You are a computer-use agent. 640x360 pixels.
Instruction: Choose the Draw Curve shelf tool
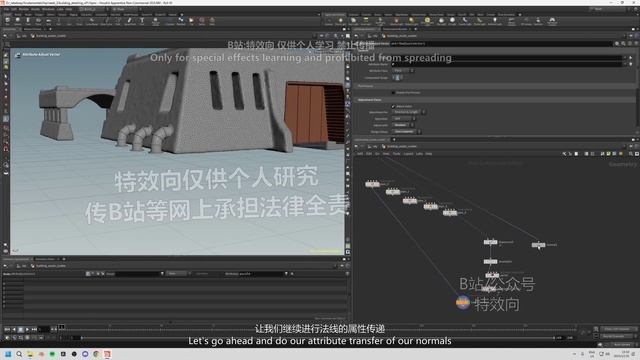(106, 21)
